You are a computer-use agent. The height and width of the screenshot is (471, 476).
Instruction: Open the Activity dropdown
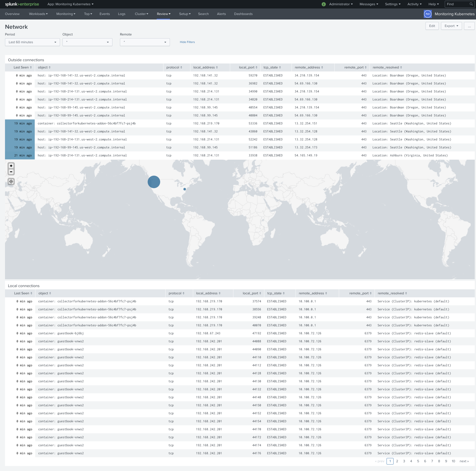[414, 4]
